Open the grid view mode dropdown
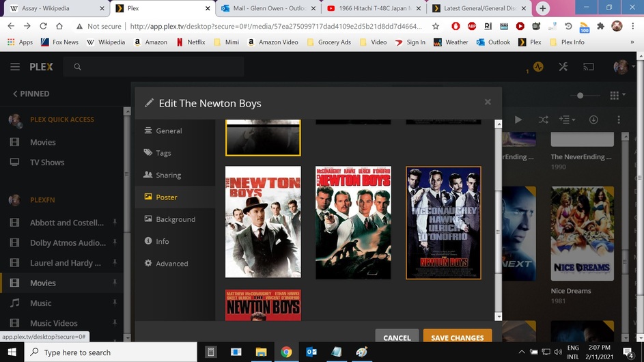The width and height of the screenshot is (644, 362). pyautogui.click(x=617, y=96)
